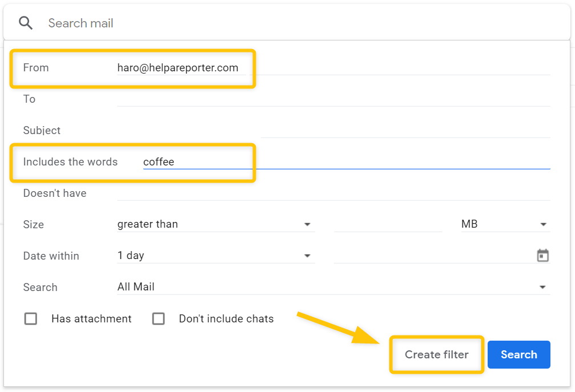Click the "Doesn't have" label
This screenshot has width=575, height=392.
(55, 193)
